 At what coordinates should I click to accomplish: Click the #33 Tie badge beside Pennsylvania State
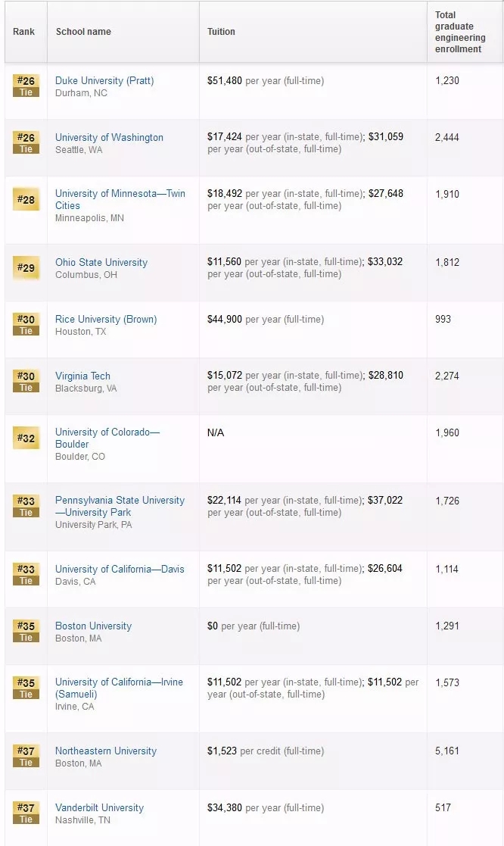26,506
